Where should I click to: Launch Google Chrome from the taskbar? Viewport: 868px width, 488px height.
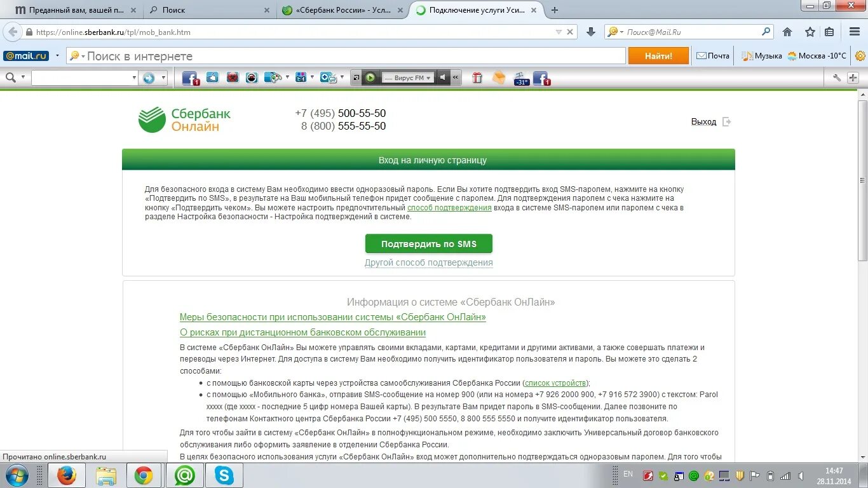click(x=144, y=475)
